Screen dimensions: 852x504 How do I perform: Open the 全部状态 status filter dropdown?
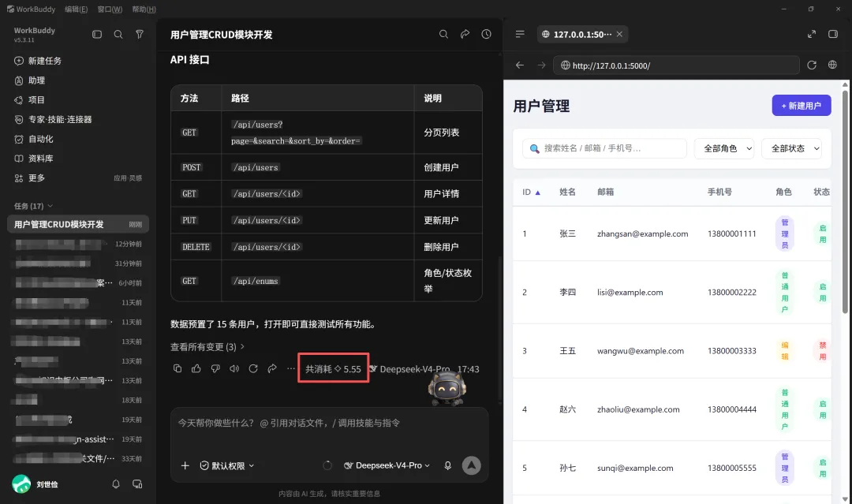coord(792,148)
